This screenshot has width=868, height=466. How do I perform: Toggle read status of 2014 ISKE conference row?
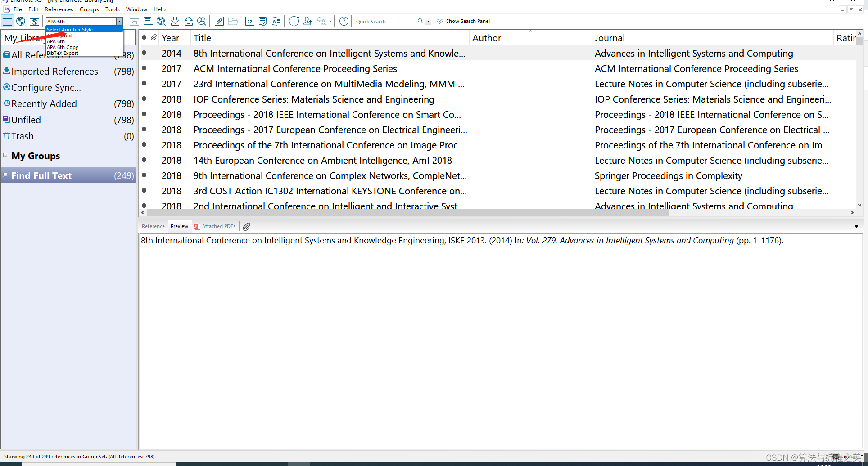tap(144, 53)
